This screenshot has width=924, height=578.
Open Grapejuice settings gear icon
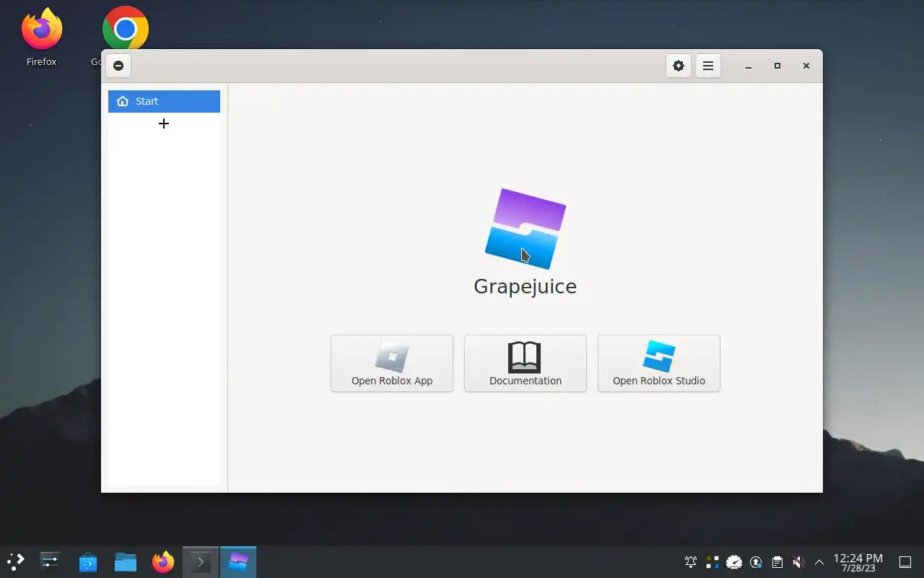pyautogui.click(x=678, y=66)
